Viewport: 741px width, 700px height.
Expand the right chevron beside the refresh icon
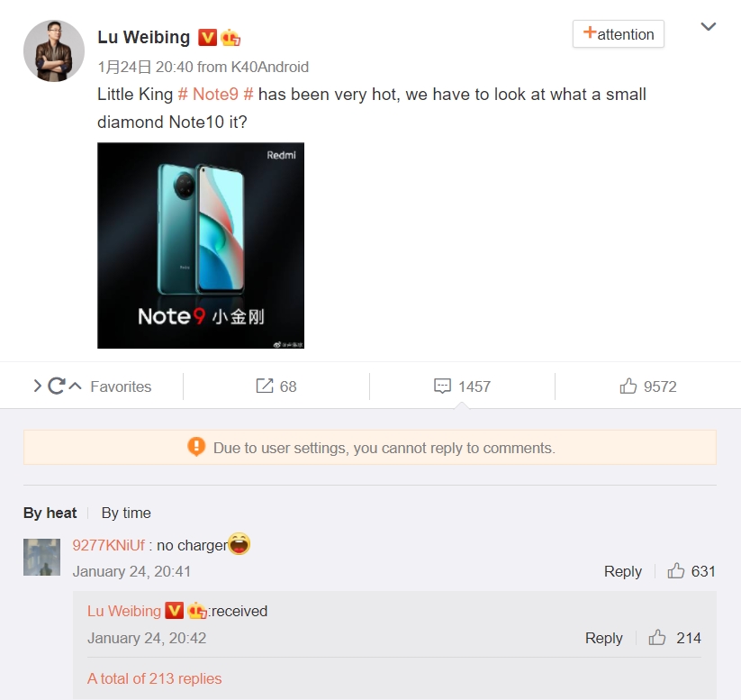(37, 386)
